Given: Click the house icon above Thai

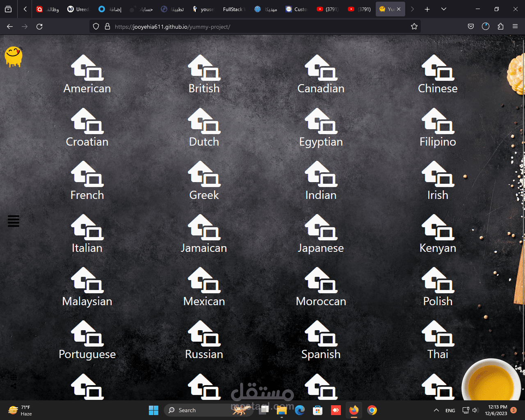Looking at the screenshot, I should [438, 333].
